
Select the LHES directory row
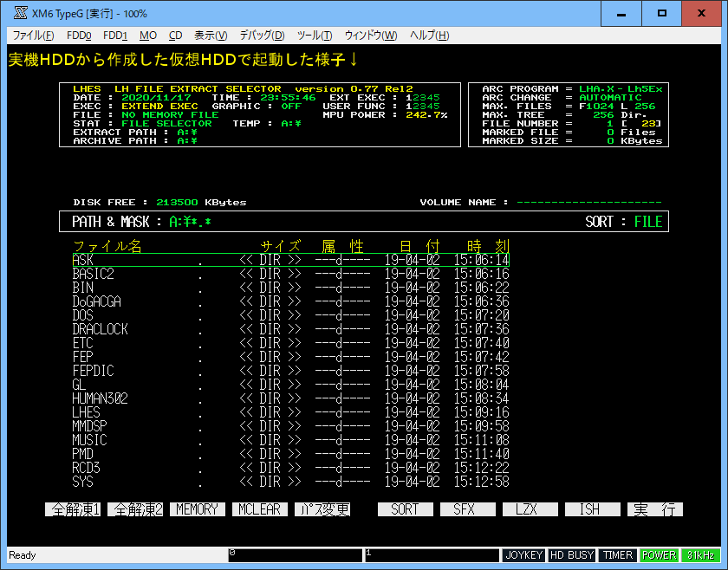pos(290,412)
